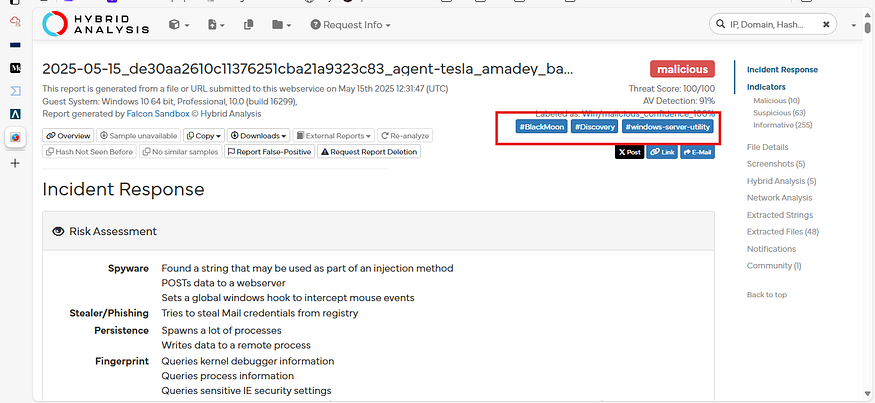Viewport: 875px width, 403px height.
Task: Select Malicious (10) in sidebar
Action: (x=776, y=100)
